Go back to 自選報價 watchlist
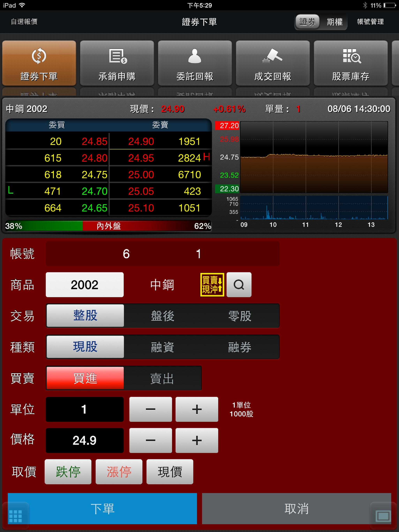399x532 pixels. point(24,22)
